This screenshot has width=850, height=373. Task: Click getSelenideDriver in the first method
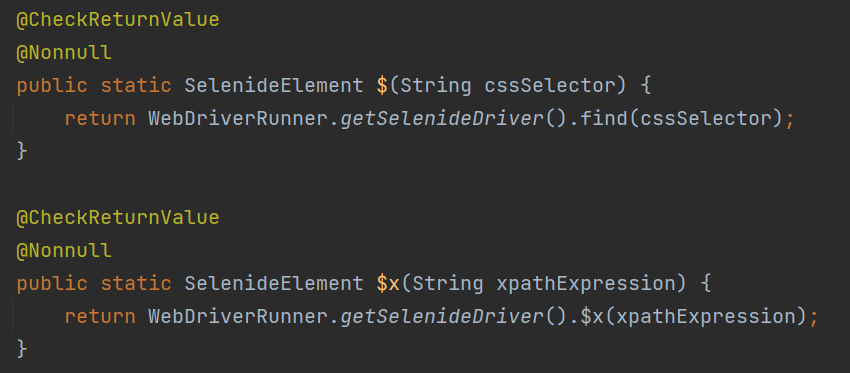[x=442, y=119]
